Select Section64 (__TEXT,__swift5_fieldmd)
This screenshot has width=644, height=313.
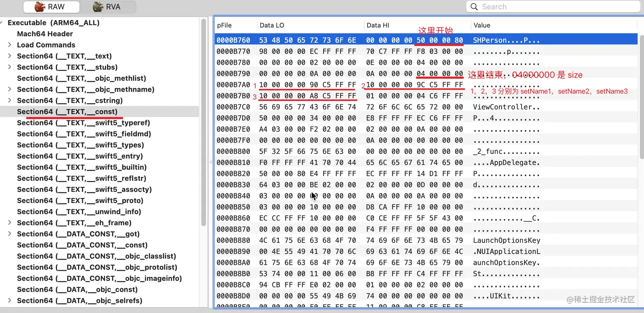(84, 134)
